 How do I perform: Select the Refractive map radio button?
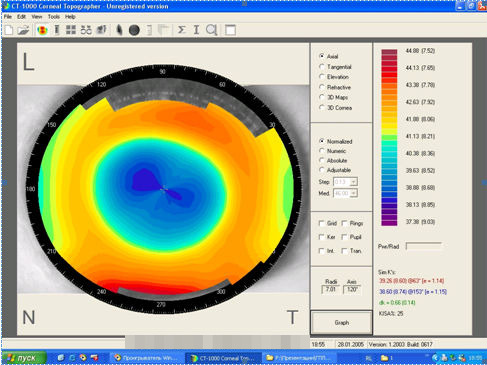(322, 87)
